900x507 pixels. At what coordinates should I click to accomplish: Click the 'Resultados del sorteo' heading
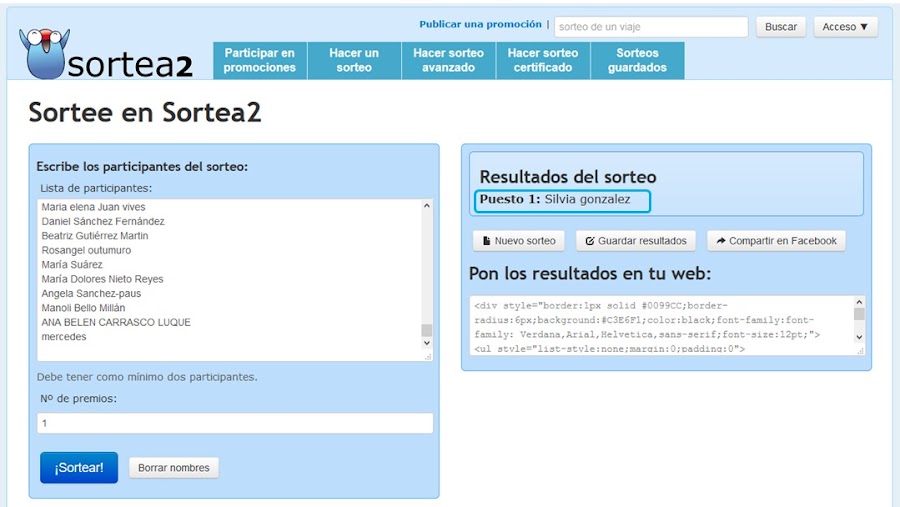coord(568,176)
